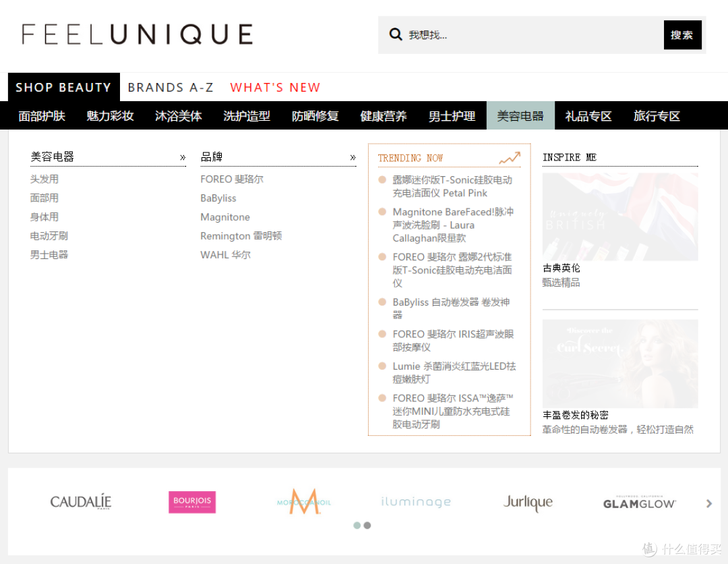Viewport: 728px width, 564px height.
Task: Expand the 品牌 column double-arrow
Action: [353, 157]
